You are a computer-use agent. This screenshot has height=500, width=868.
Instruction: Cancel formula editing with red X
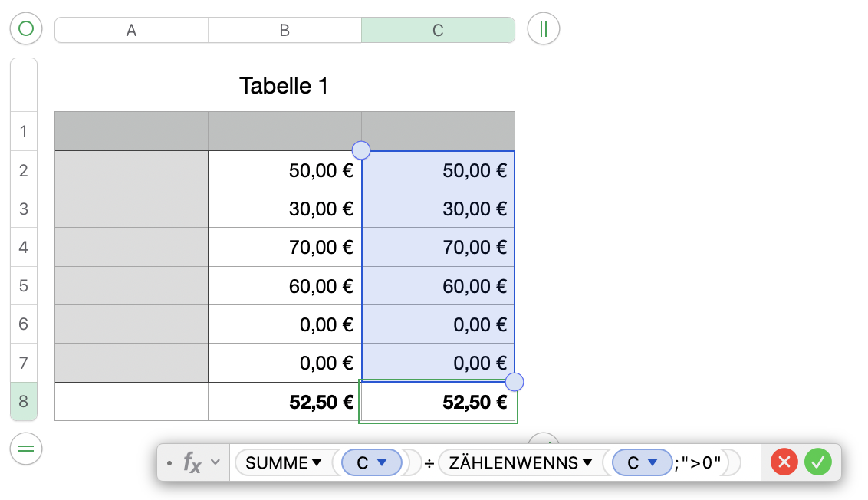(x=784, y=462)
